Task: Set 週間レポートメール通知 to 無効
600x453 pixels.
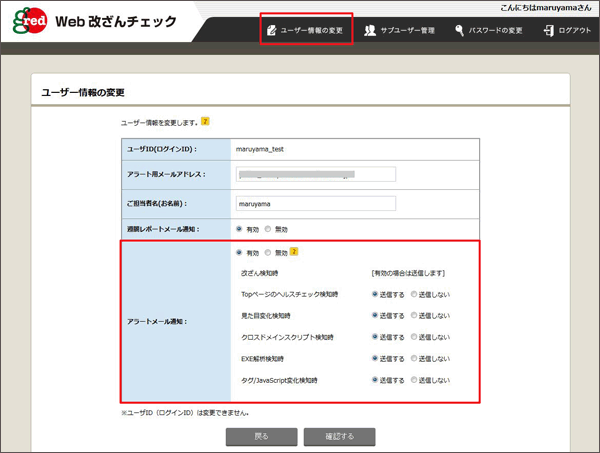Action: pos(267,229)
